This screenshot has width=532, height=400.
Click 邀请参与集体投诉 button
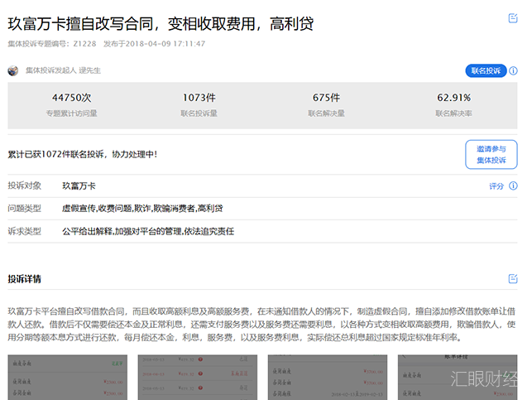click(x=491, y=155)
